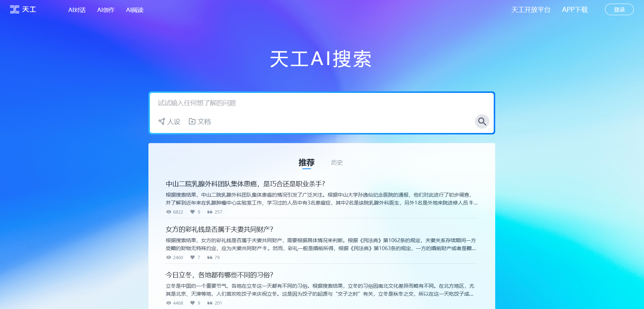Click the eye views icon showing 6822

click(169, 212)
